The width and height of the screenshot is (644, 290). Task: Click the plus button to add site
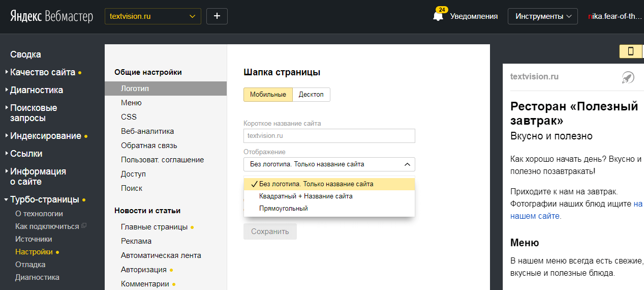pyautogui.click(x=217, y=16)
